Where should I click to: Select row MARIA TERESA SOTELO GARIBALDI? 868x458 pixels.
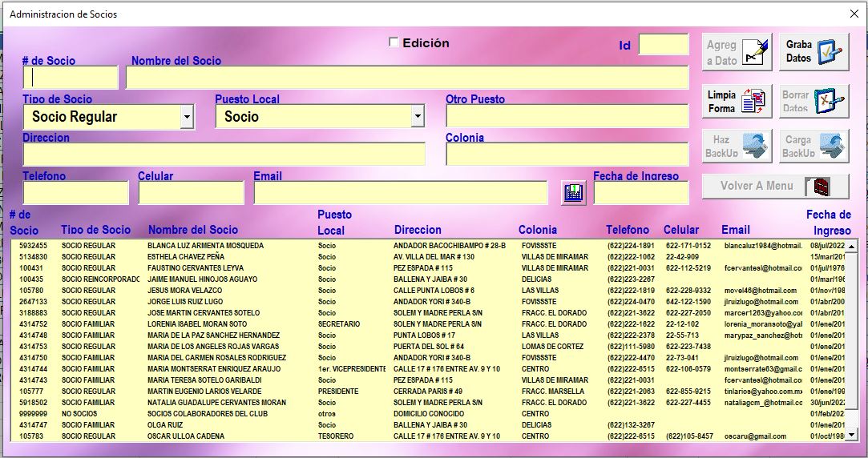point(429,380)
